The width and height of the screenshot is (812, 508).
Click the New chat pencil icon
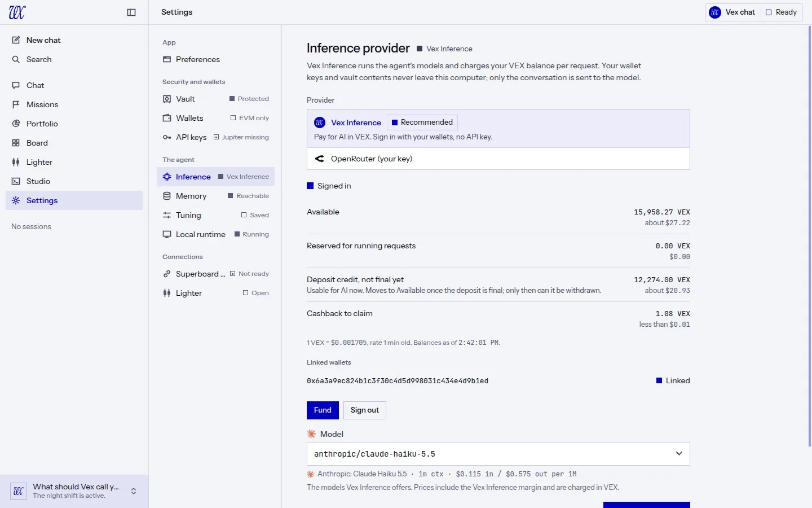pos(16,40)
